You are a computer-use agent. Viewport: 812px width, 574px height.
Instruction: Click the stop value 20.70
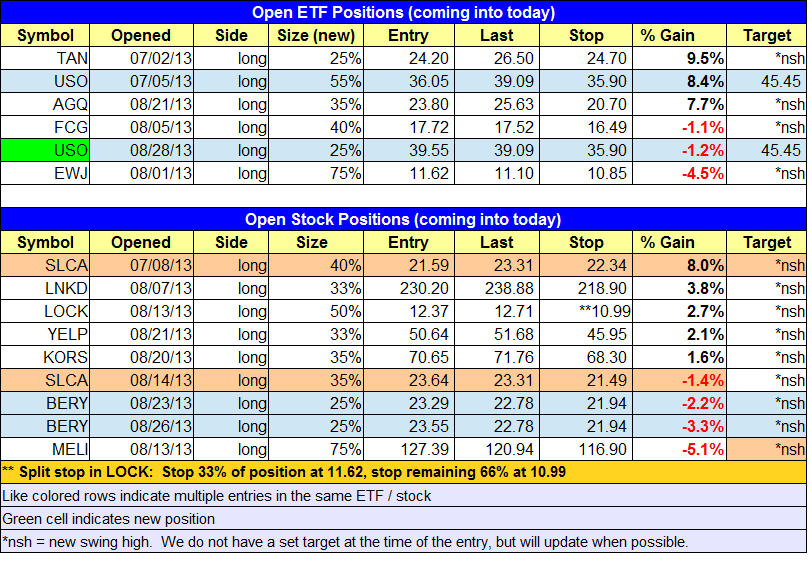(586, 104)
